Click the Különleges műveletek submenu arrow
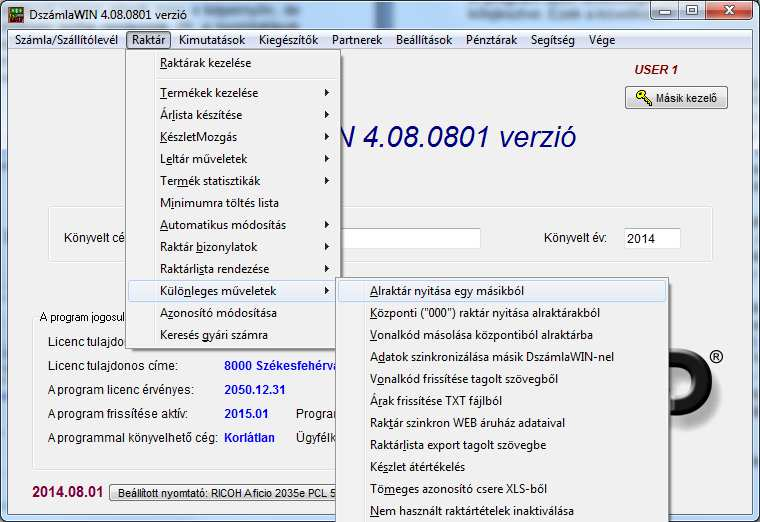Image resolution: width=760 pixels, height=522 pixels. pyautogui.click(x=327, y=291)
